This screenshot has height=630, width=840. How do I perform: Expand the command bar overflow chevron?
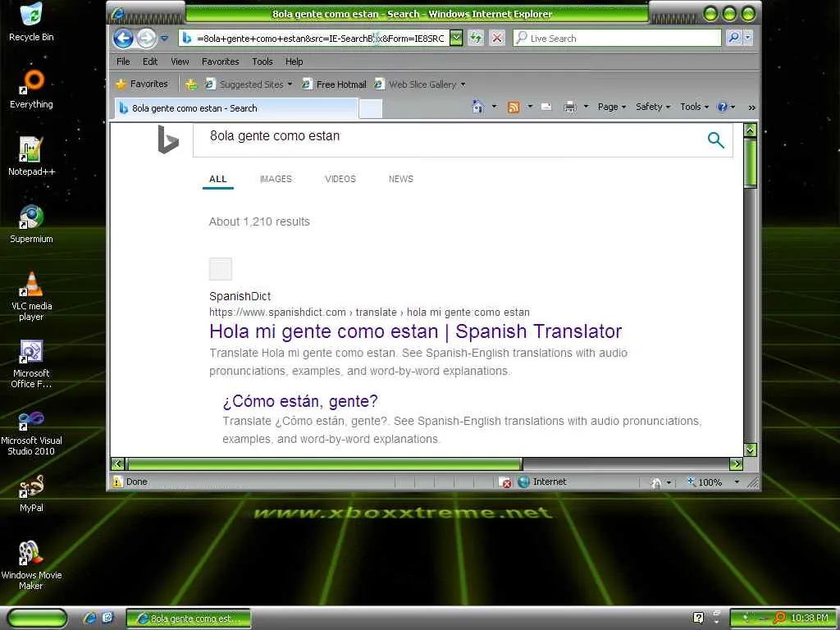[x=751, y=107]
